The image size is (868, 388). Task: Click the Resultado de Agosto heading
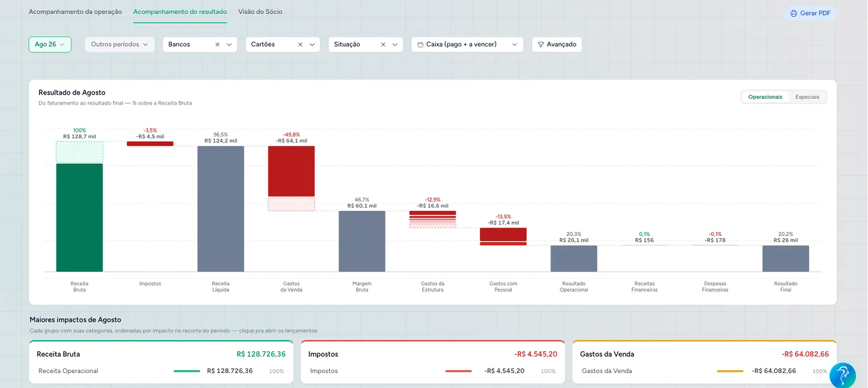(72, 92)
